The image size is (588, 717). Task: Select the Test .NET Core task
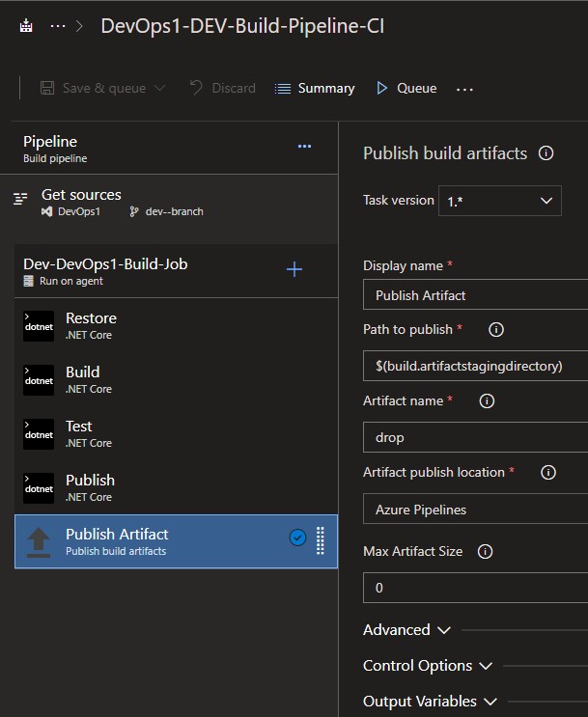click(176, 433)
